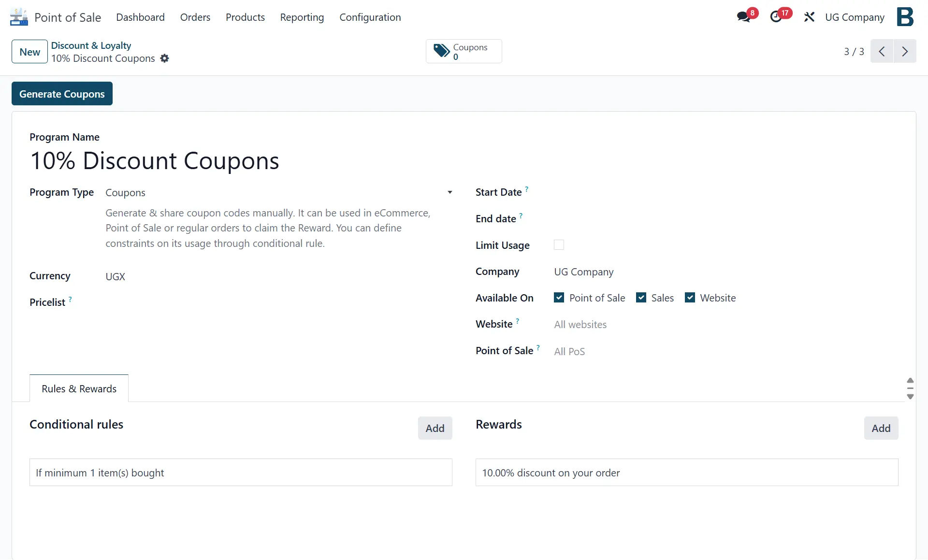928x560 pixels.
Task: Uncheck the Website availability checkbox
Action: tap(690, 298)
